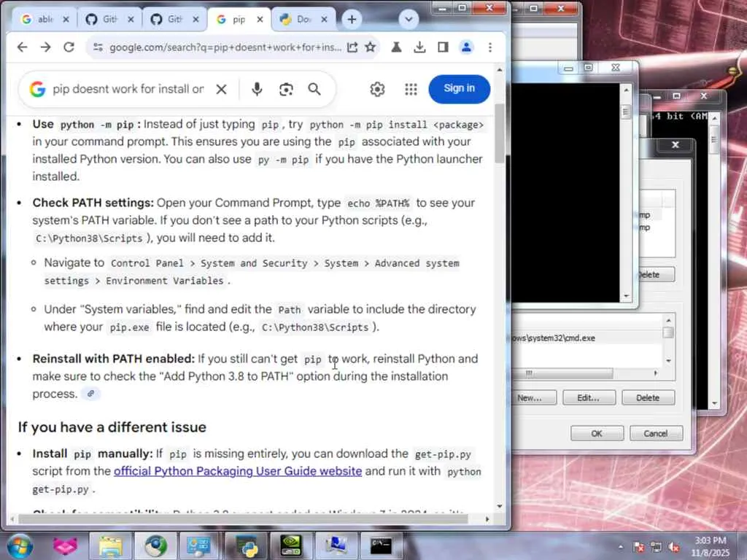Open official Python Packaging User Guide link
Screen dimensions: 747x560
tap(238, 471)
